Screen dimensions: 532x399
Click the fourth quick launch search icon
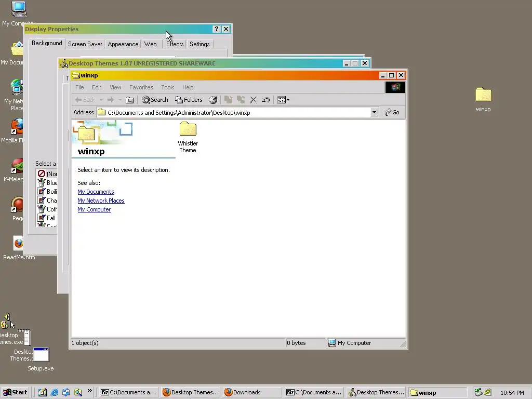click(78, 392)
